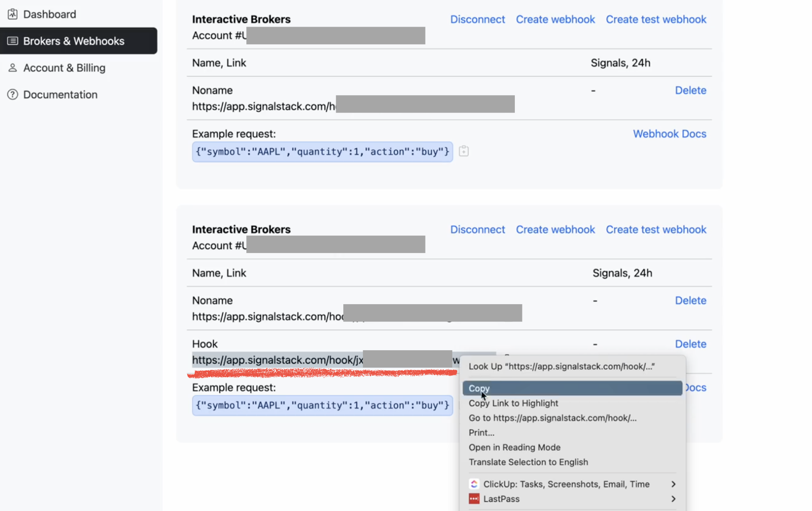Image resolution: width=812 pixels, height=511 pixels.
Task: Click the ClickUp extension icon in menu
Action: click(x=474, y=484)
